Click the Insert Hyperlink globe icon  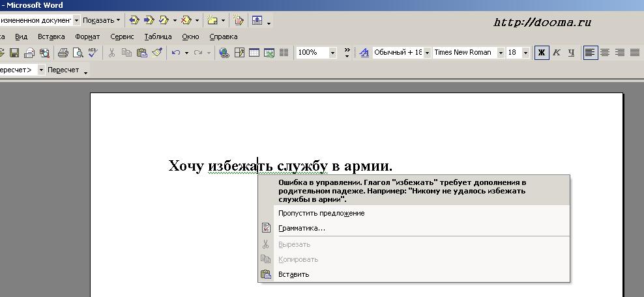[224, 53]
